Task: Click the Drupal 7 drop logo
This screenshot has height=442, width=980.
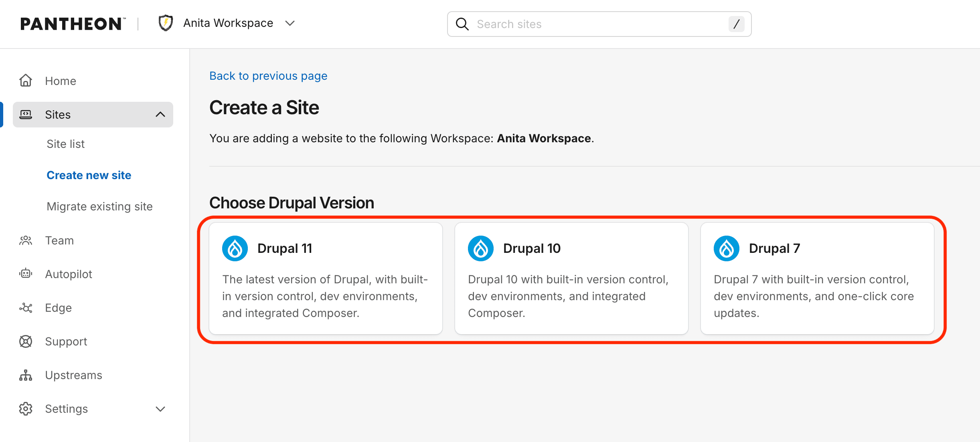Action: (727, 248)
